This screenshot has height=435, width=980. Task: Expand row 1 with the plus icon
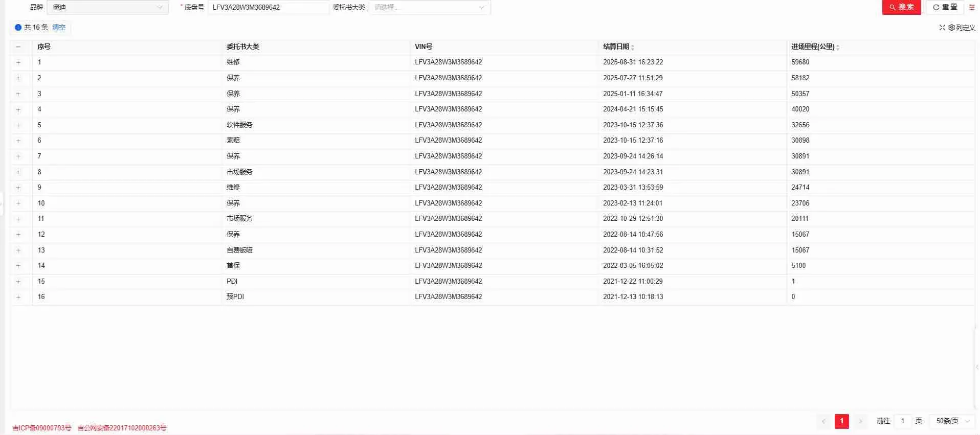tap(18, 62)
